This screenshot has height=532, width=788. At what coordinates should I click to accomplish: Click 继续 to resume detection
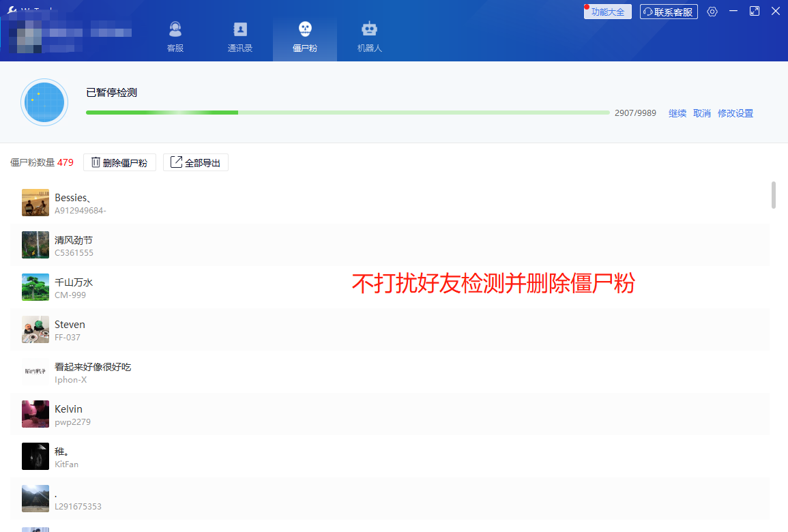coord(677,113)
